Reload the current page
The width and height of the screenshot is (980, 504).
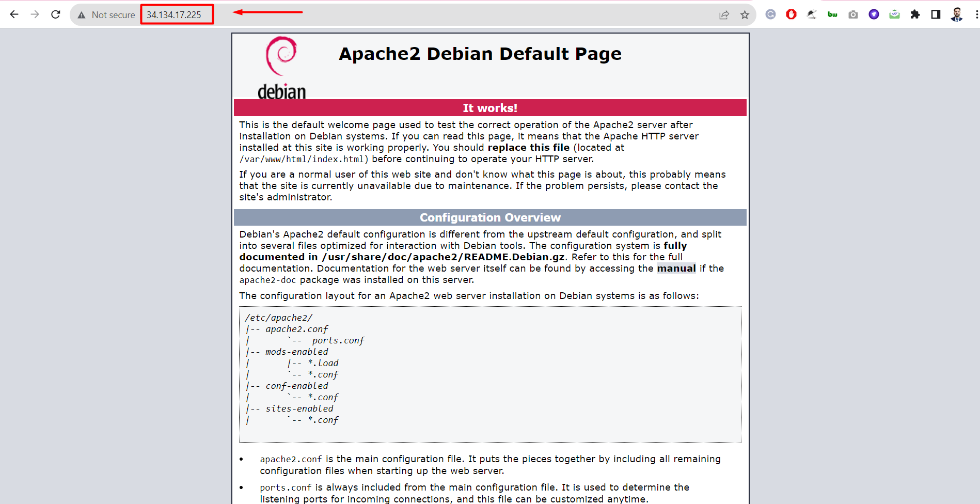(56, 14)
